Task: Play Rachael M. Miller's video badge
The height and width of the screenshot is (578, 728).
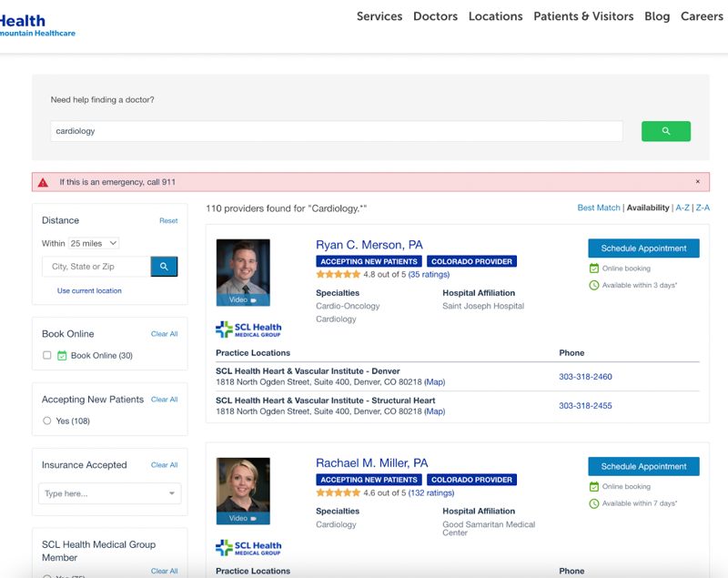Action: tap(243, 518)
